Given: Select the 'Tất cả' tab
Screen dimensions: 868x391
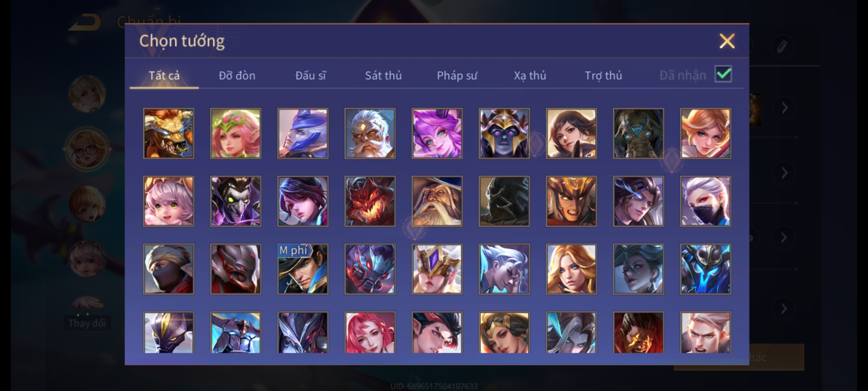Looking at the screenshot, I should point(164,75).
